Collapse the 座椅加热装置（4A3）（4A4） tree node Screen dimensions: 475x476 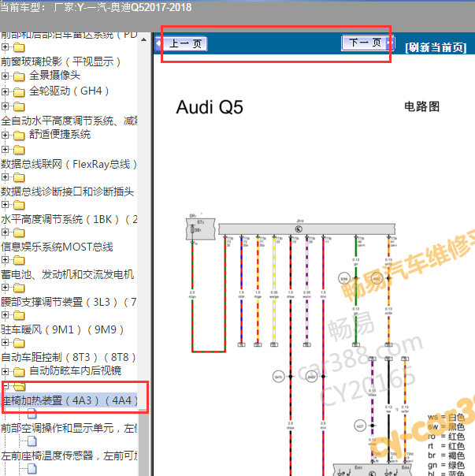click(x=6, y=386)
